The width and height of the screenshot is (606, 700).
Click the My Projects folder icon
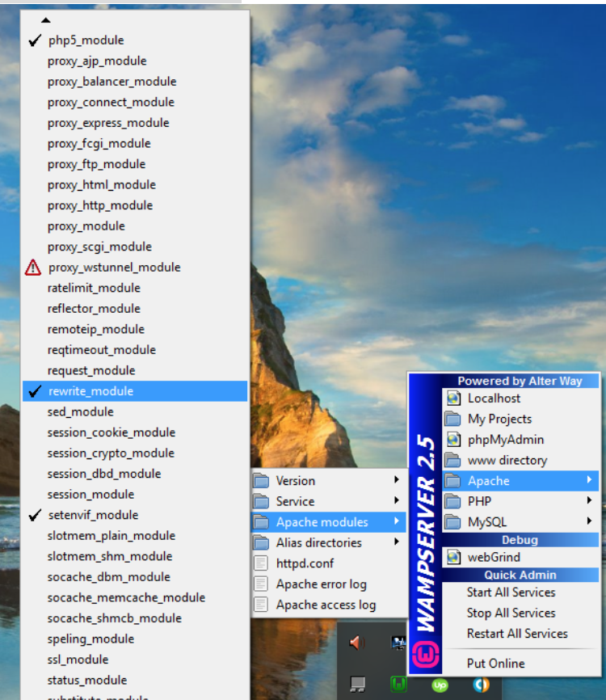(453, 419)
